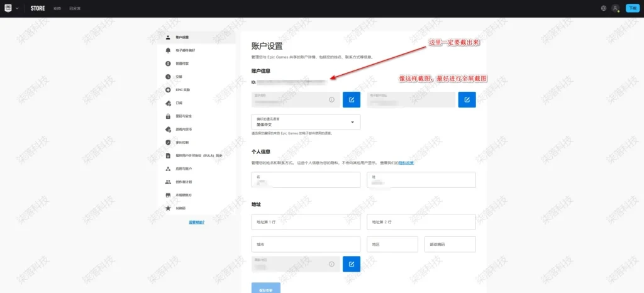Viewport: 644px width, 293px height.
Task: Select 账户设置 person icon in sidebar
Action: tap(168, 37)
